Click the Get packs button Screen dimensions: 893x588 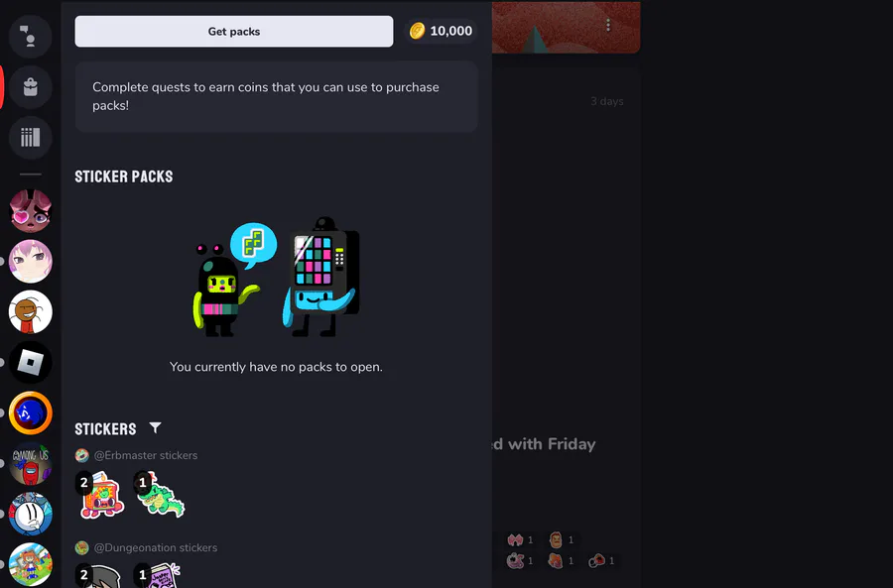click(233, 32)
